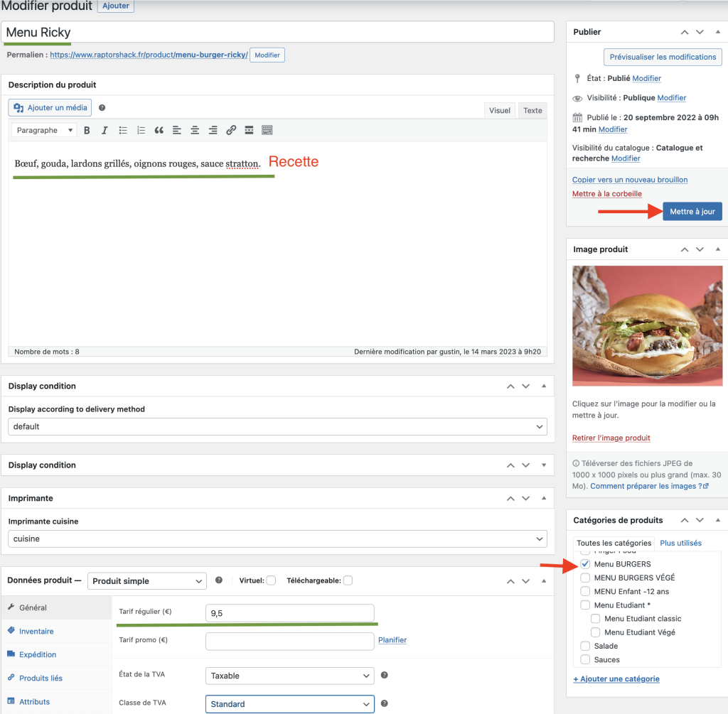Open the Paragraphe format dropdown

[45, 130]
